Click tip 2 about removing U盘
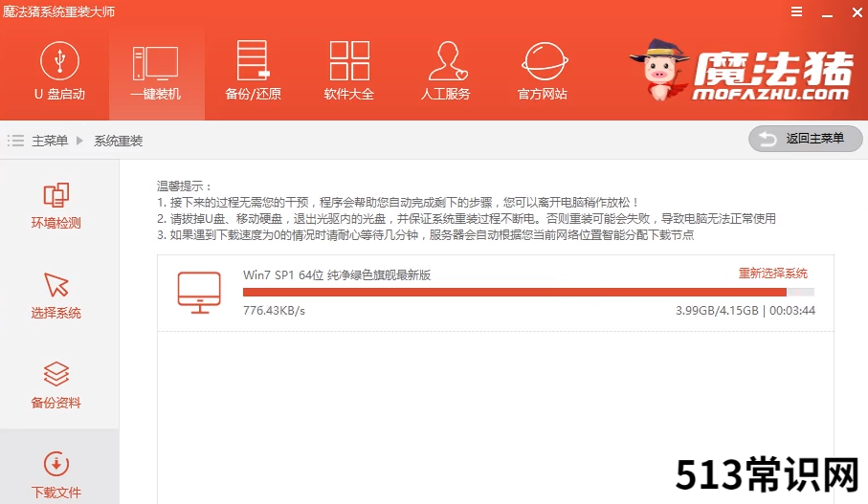Image resolution: width=868 pixels, height=504 pixels. tap(466, 219)
